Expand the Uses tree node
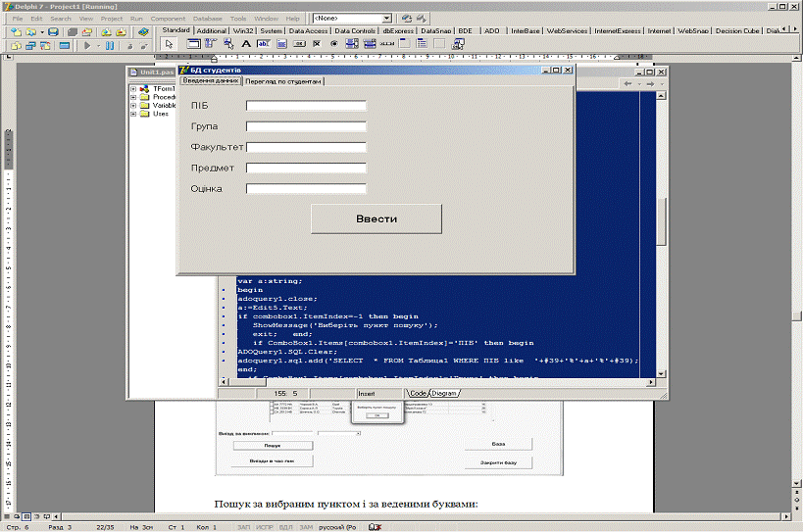Image resolution: width=803 pixels, height=532 pixels. [132, 114]
